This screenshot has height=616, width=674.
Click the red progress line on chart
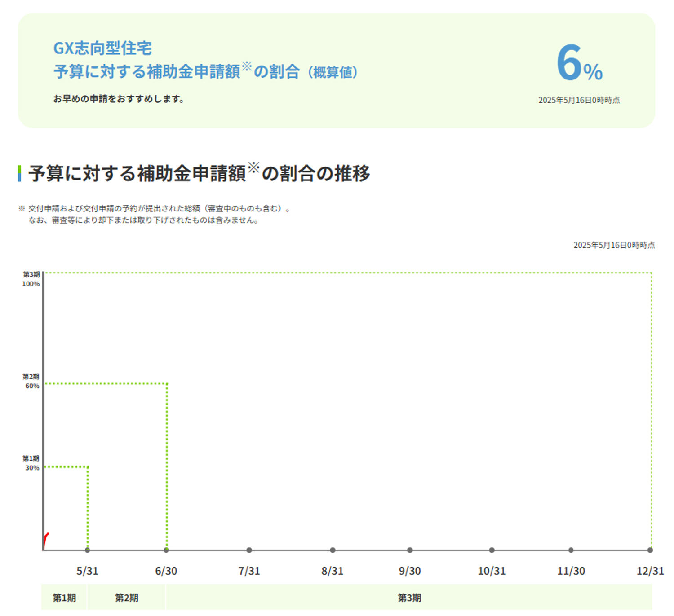tap(46, 541)
